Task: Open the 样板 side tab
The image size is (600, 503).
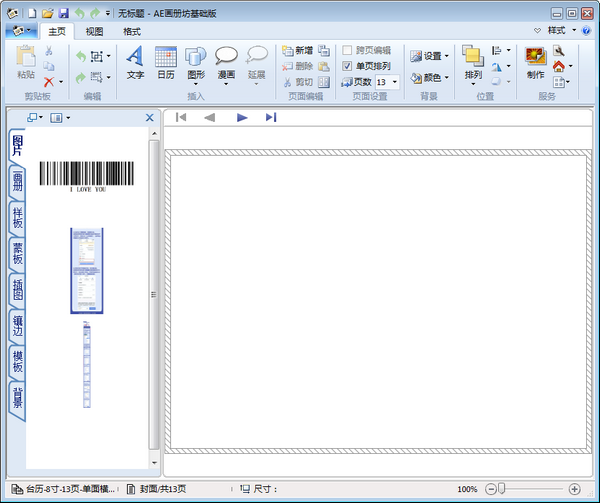Action: tap(17, 218)
